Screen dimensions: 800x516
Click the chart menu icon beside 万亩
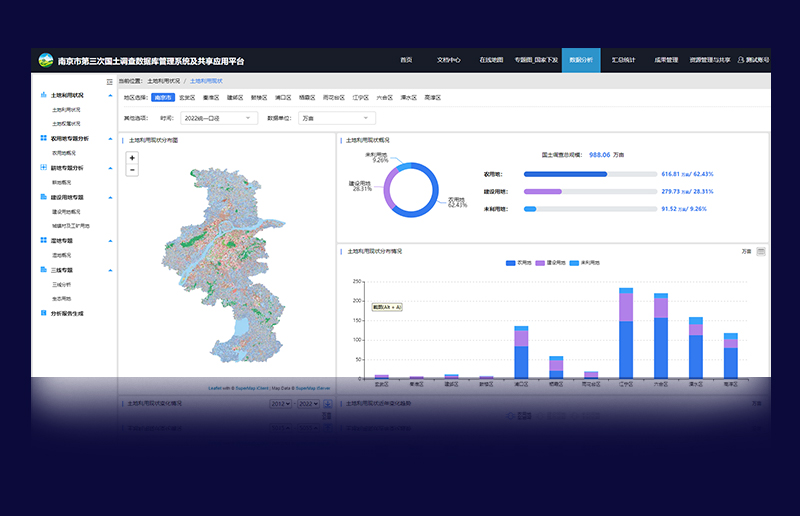tap(761, 251)
